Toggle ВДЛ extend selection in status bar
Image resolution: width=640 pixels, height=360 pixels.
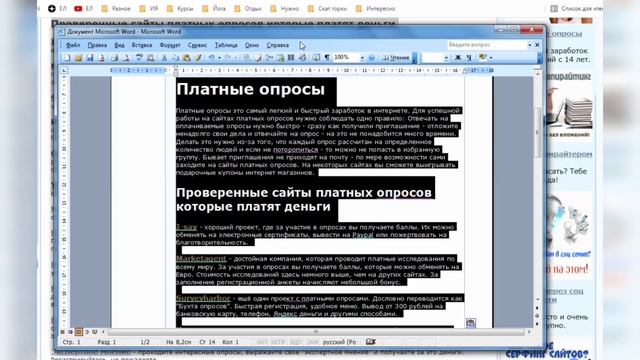296,342
